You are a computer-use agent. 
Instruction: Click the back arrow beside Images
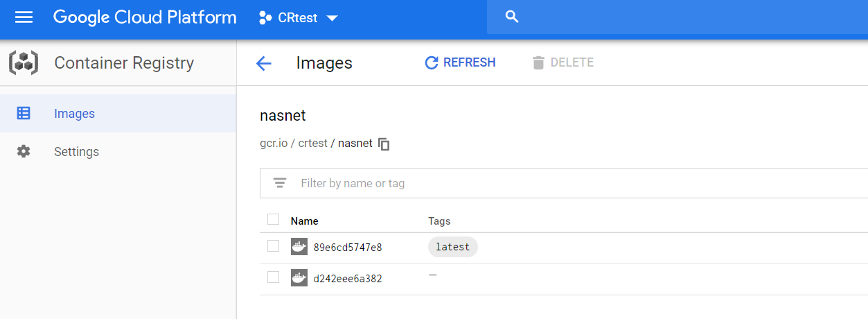[264, 64]
